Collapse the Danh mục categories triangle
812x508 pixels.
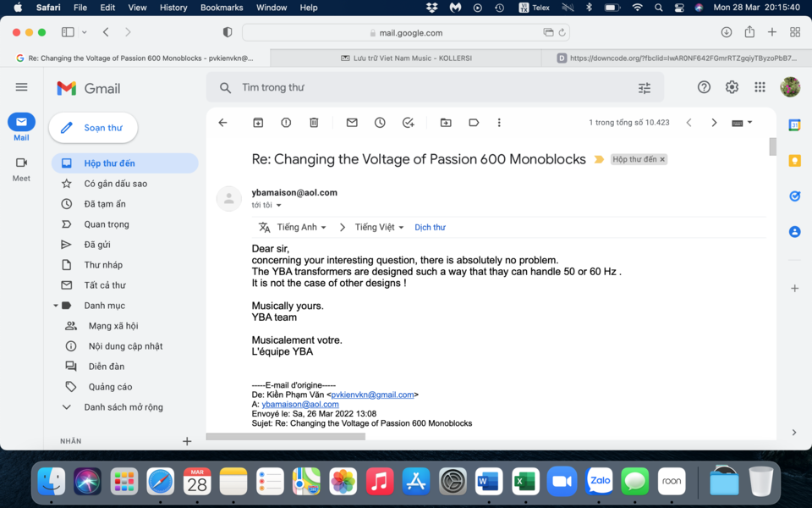pos(56,306)
